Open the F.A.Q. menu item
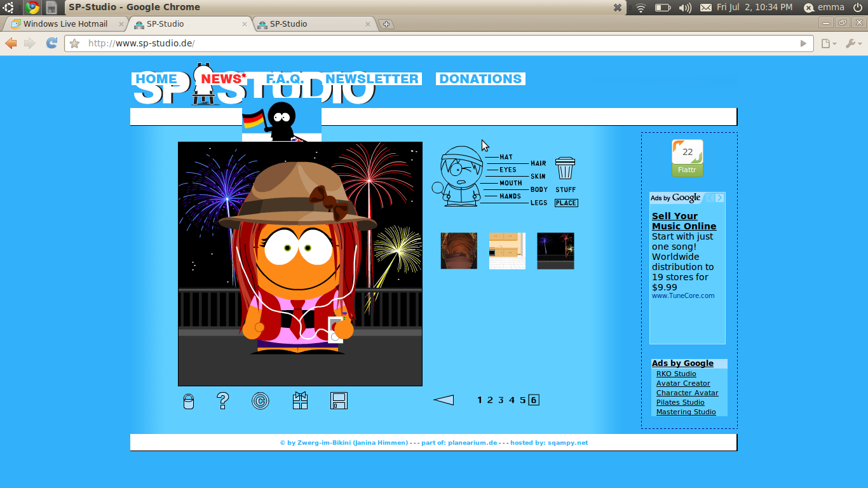Image resolution: width=868 pixels, height=488 pixels. click(285, 79)
